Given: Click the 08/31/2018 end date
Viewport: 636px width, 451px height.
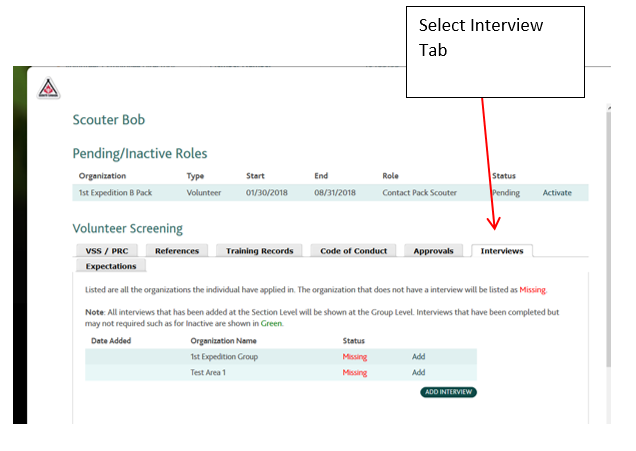Looking at the screenshot, I should pos(335,193).
